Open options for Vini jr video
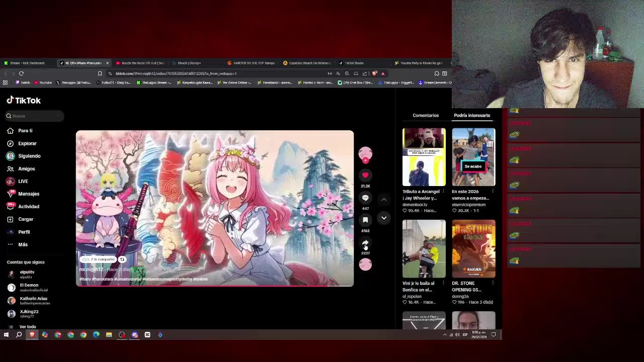 [x=443, y=283]
